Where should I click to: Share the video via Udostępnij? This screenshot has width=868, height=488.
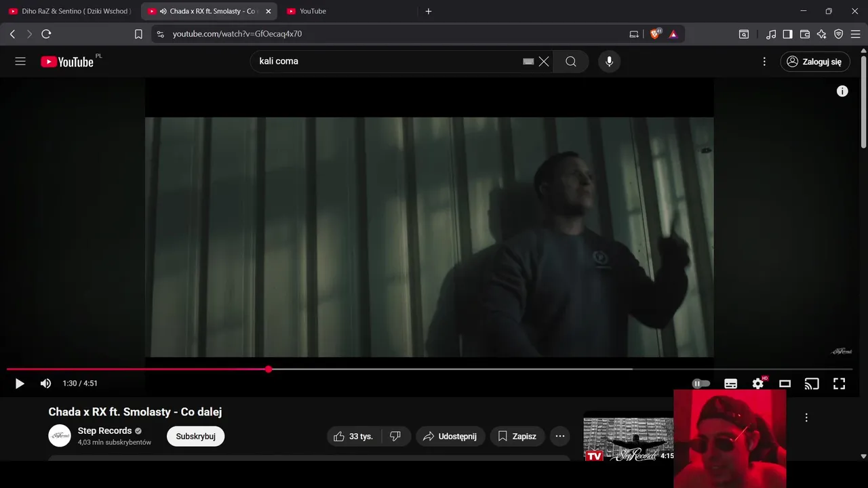[x=450, y=436]
